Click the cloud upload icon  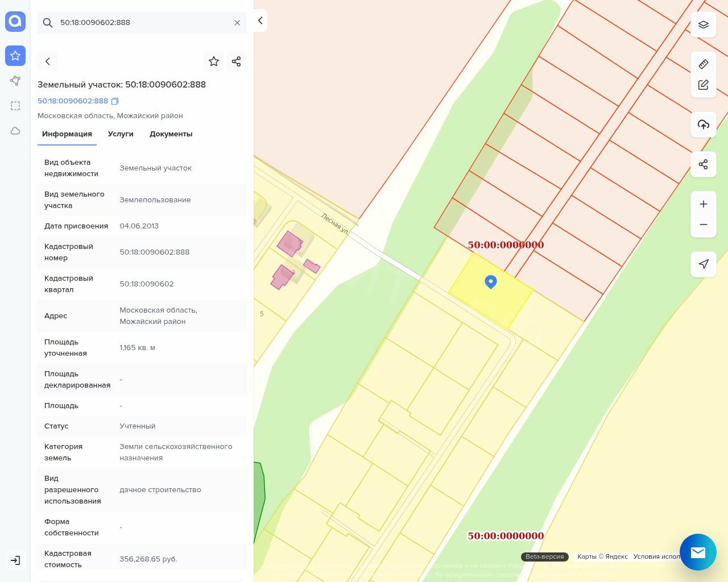[703, 124]
